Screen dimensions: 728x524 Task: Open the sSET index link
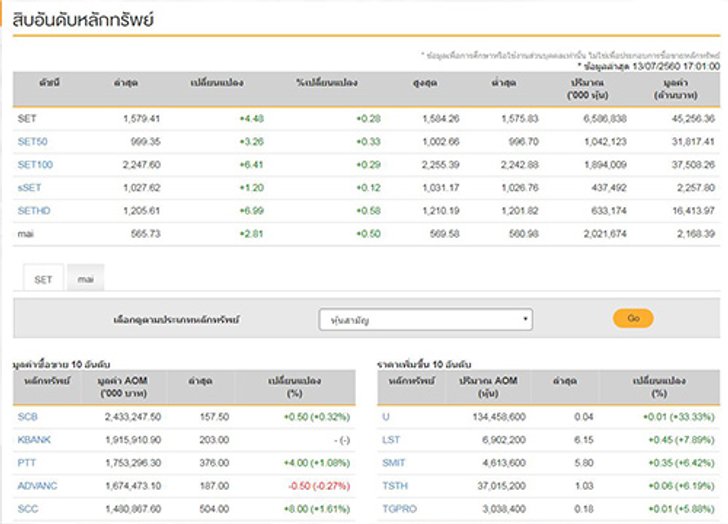(x=29, y=188)
